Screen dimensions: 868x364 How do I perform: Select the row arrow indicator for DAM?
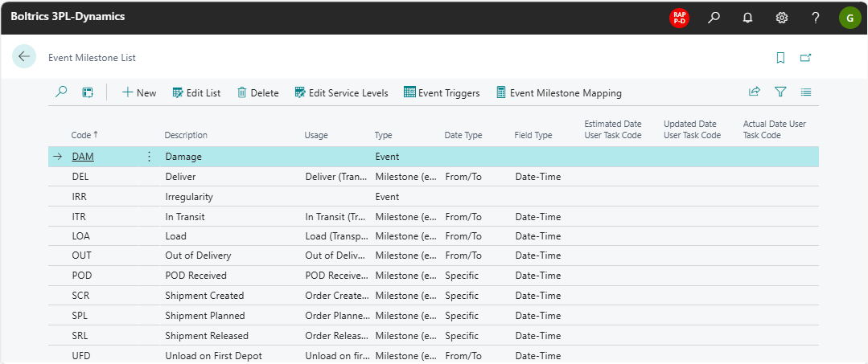(58, 157)
